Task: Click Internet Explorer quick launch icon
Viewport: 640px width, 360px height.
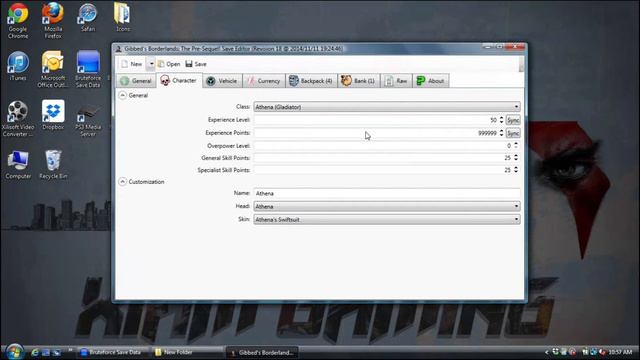Action: point(35,352)
